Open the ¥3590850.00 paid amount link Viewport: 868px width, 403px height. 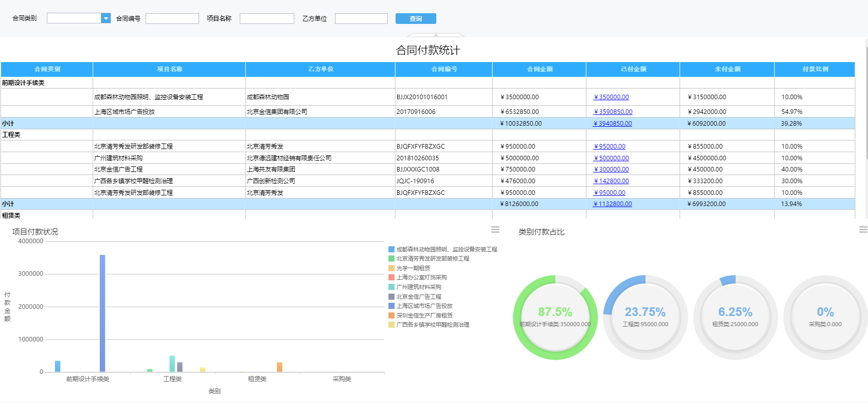pos(613,112)
